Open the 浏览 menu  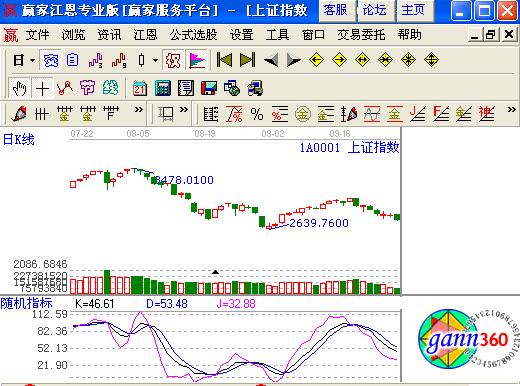pyautogui.click(x=73, y=35)
